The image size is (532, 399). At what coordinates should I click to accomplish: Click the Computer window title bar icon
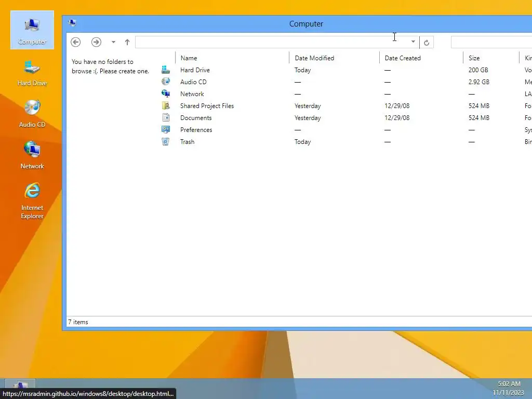pyautogui.click(x=72, y=23)
